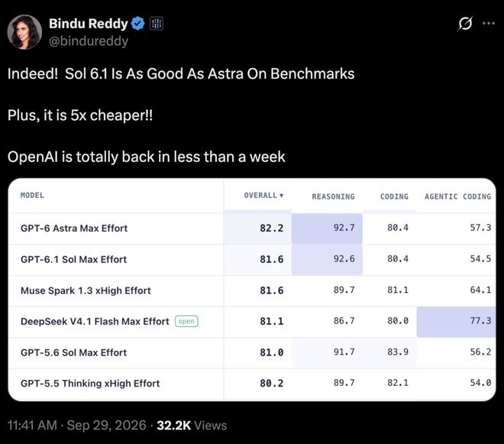Click the MODEL column header
The image size is (504, 444).
click(32, 196)
